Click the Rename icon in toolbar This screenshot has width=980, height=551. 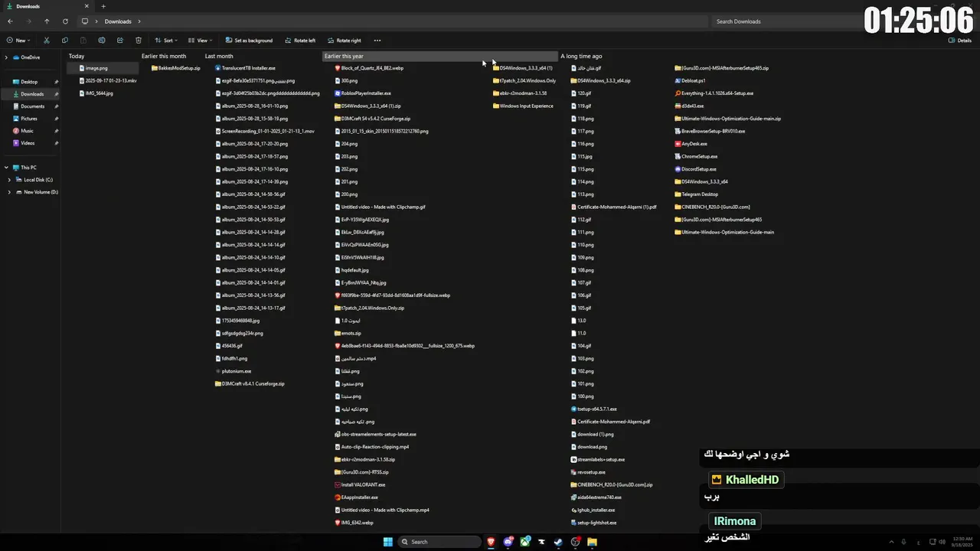(x=102, y=41)
